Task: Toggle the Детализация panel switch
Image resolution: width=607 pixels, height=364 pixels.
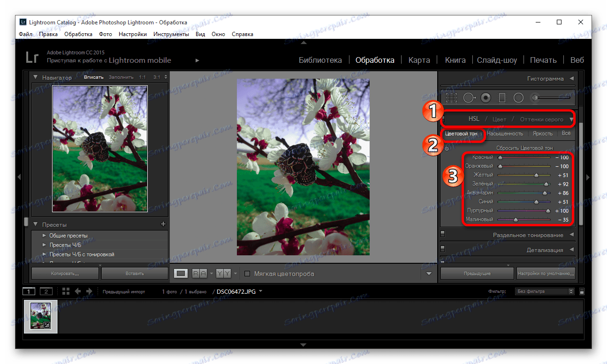Action: point(442,250)
